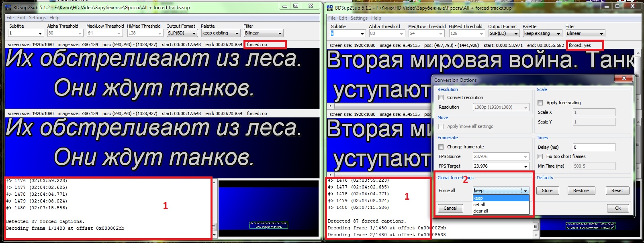Open Edit menu in left window
Screen dimensions: 644x243
[21, 18]
